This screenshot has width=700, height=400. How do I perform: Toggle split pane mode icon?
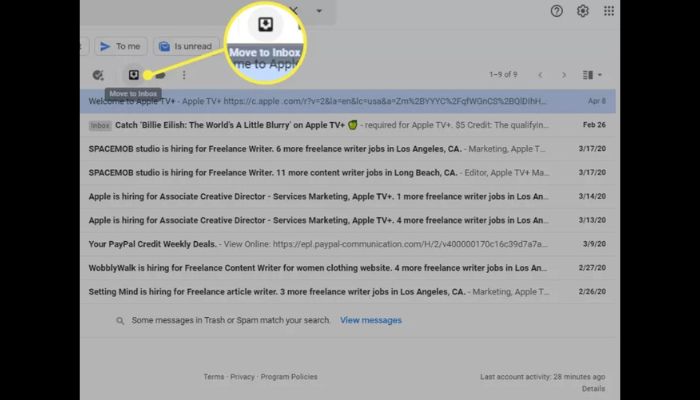point(588,75)
